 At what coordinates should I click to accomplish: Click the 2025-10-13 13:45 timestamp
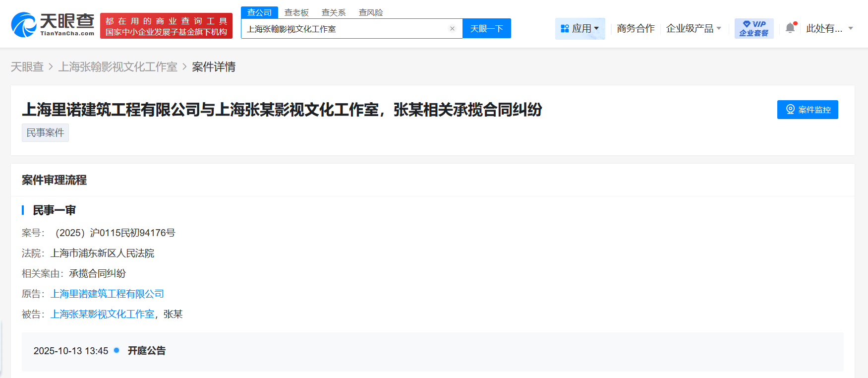pyautogui.click(x=71, y=351)
